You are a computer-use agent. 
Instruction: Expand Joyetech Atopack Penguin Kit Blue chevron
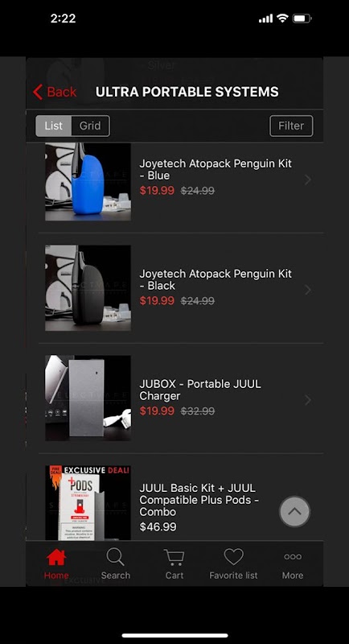pyautogui.click(x=308, y=180)
